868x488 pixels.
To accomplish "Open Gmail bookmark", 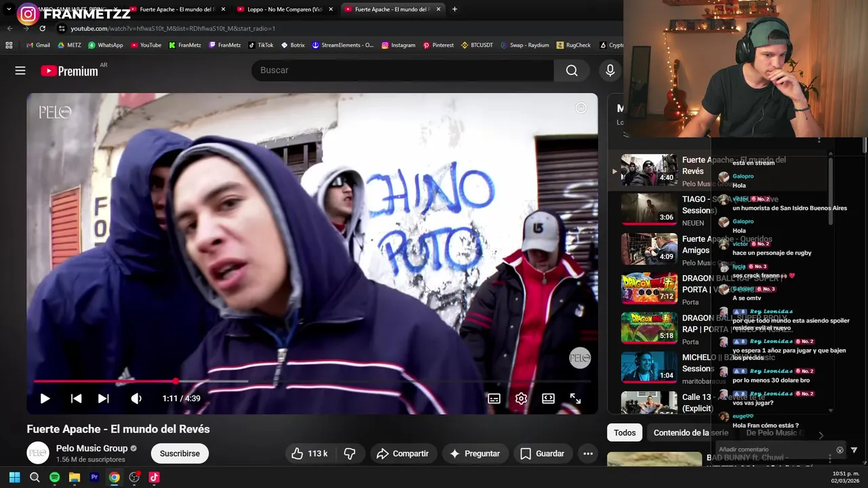I will 38,45.
